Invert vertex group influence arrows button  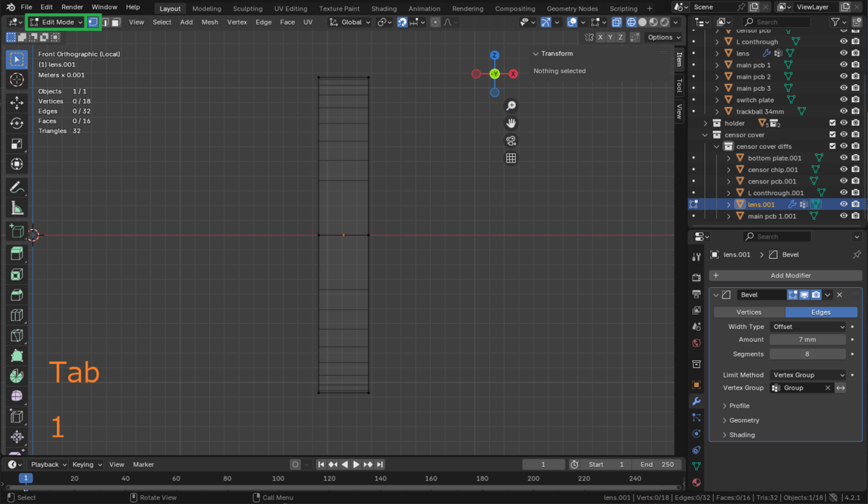pos(841,388)
